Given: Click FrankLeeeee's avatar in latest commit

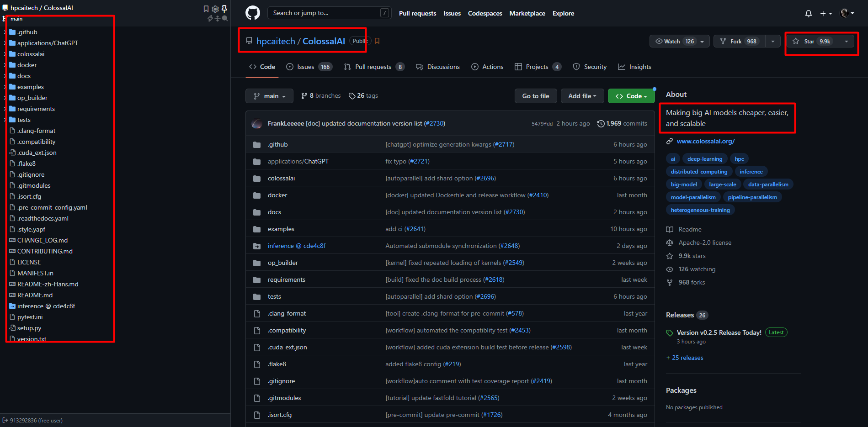Looking at the screenshot, I should click(x=257, y=124).
